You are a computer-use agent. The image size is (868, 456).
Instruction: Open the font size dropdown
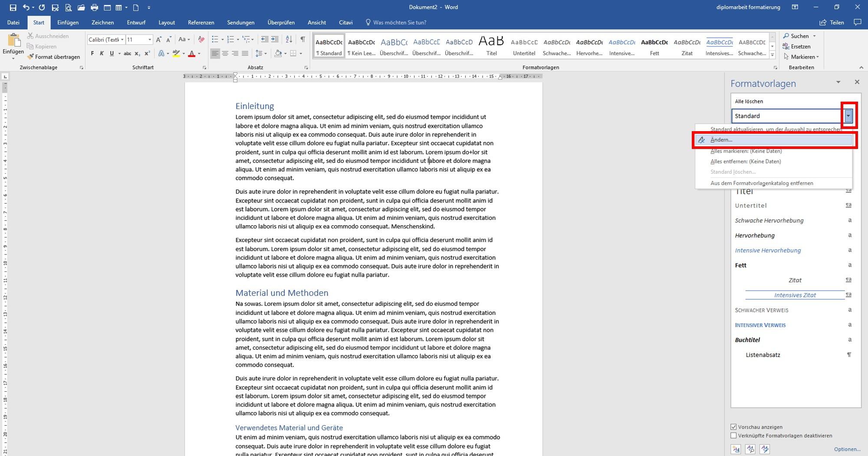pyautogui.click(x=149, y=39)
